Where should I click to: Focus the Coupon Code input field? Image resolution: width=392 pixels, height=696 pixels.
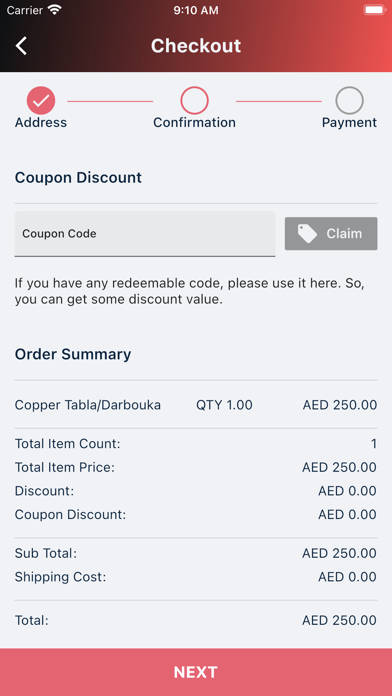(x=145, y=233)
